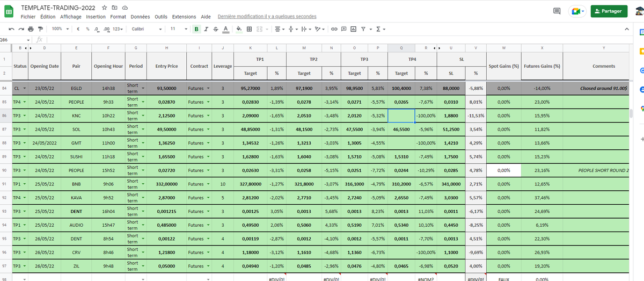Increase decimal places
This screenshot has height=281, width=644.
106,28
